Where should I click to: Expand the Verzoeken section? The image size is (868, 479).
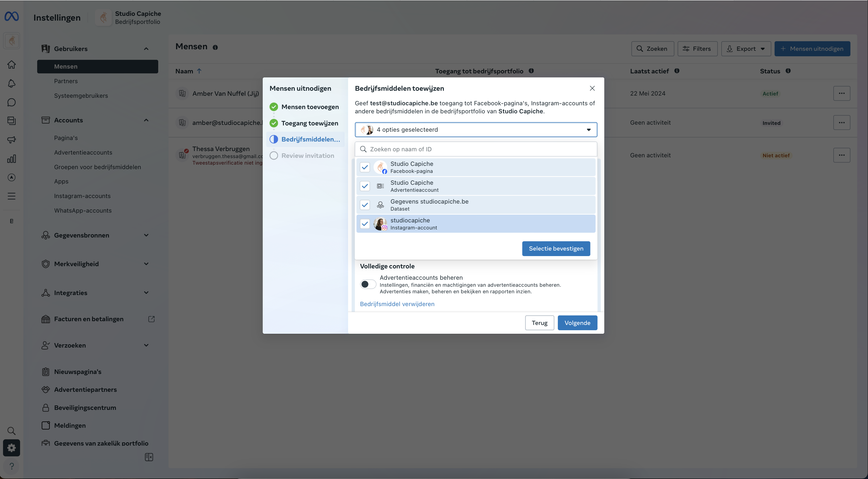tap(146, 345)
